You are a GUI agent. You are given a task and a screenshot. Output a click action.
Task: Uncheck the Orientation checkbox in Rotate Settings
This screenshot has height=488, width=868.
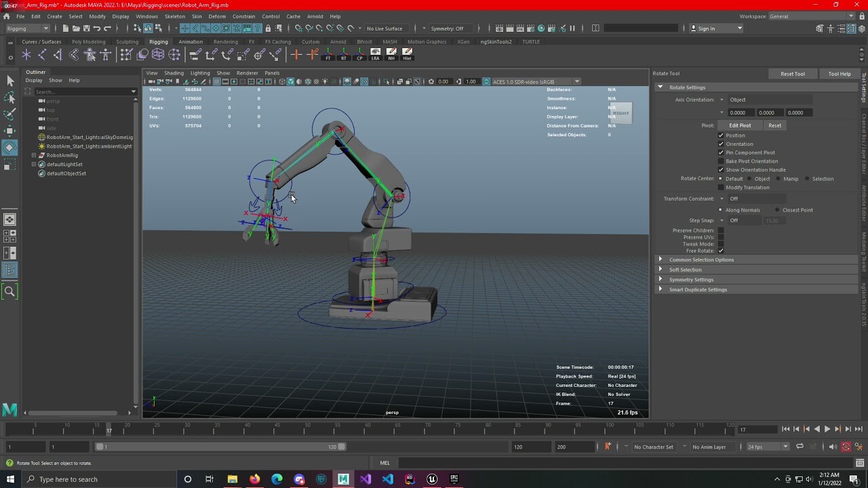[721, 144]
